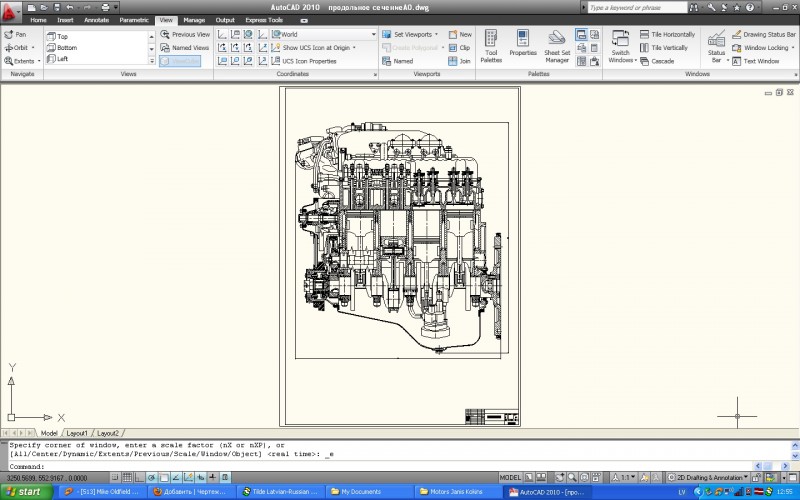Switch to the Insert ribbon tab
Viewport: 800px width, 500px height.
click(65, 20)
